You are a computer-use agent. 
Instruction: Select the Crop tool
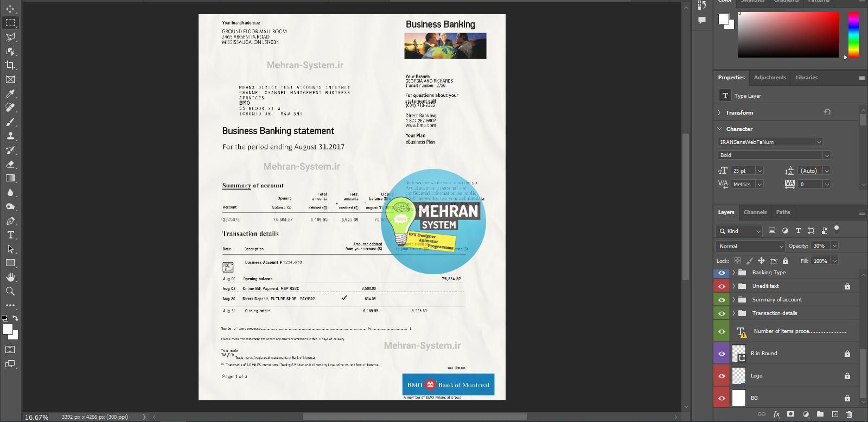pyautogui.click(x=10, y=65)
